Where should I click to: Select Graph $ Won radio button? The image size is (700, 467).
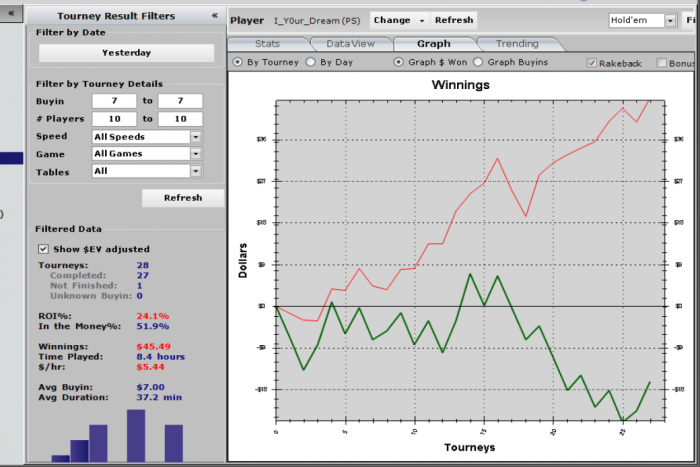point(398,62)
